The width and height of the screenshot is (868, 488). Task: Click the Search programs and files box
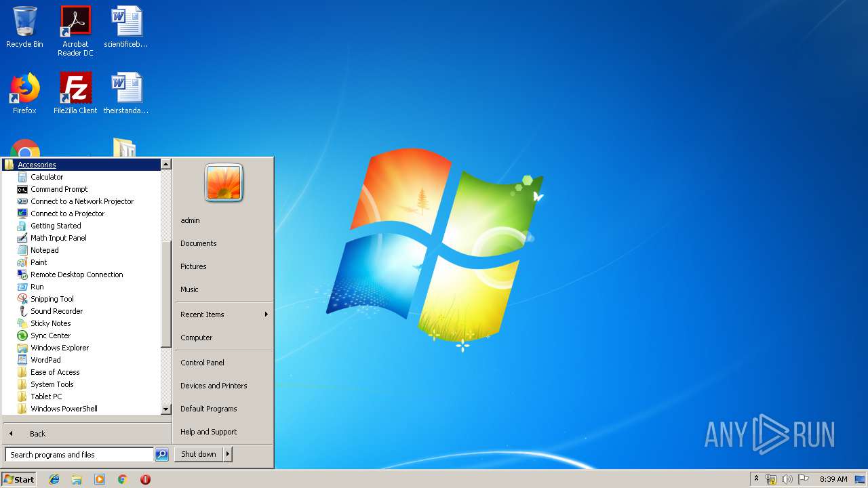point(79,455)
